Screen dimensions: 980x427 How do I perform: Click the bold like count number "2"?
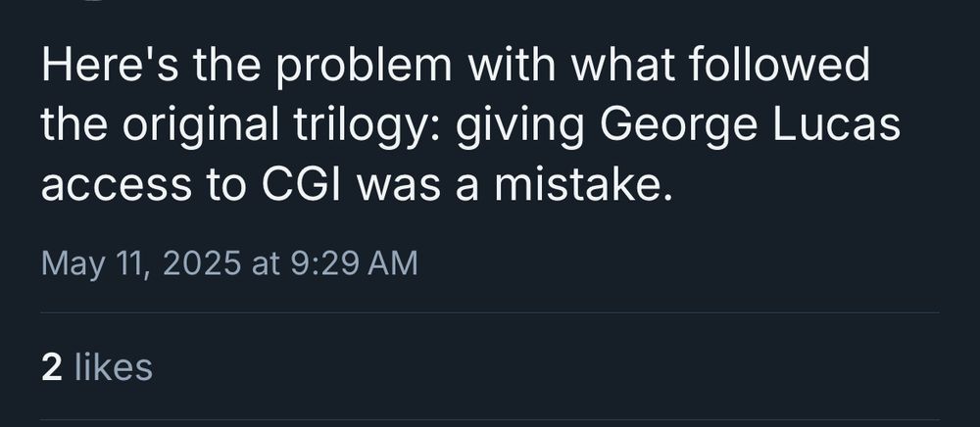[52, 367]
